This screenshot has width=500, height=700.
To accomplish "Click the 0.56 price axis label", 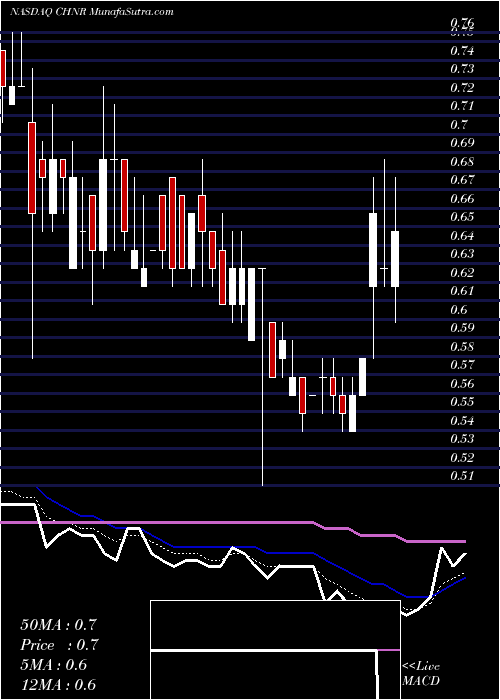I will [x=462, y=384].
